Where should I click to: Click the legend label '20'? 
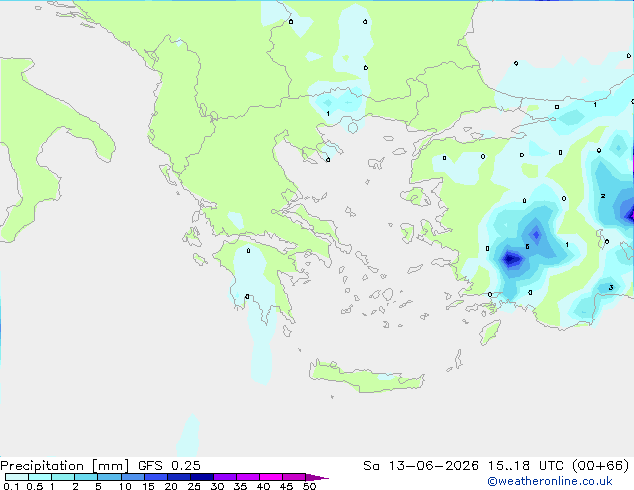coord(171,486)
